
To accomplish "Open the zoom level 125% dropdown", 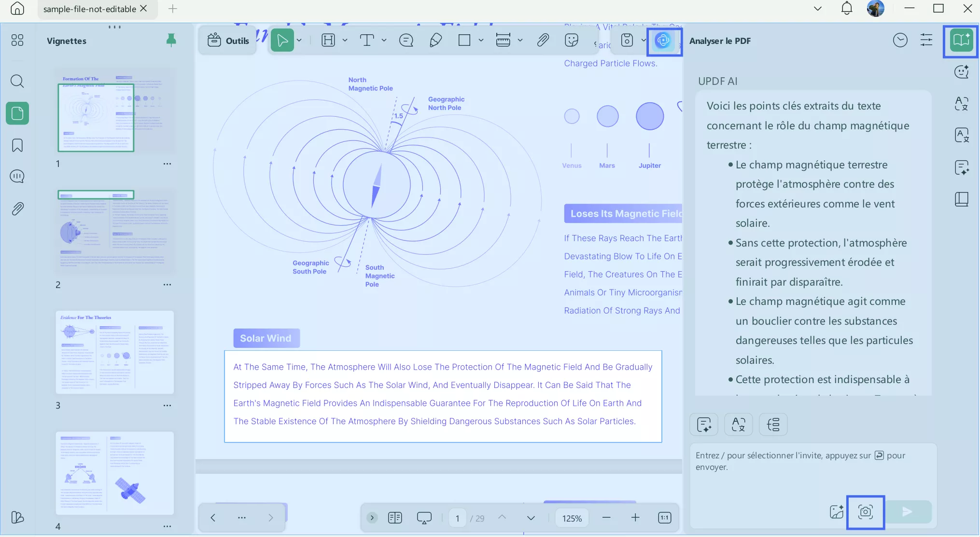I will tap(572, 518).
